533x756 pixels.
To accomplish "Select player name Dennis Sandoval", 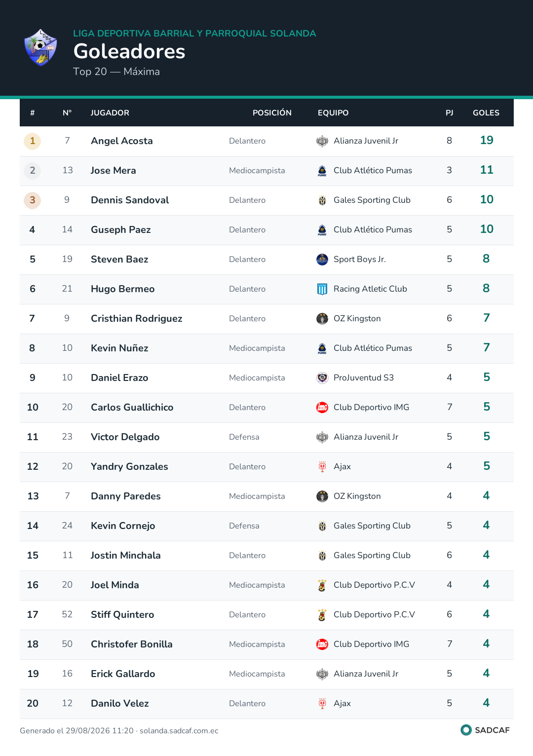I will (130, 200).
